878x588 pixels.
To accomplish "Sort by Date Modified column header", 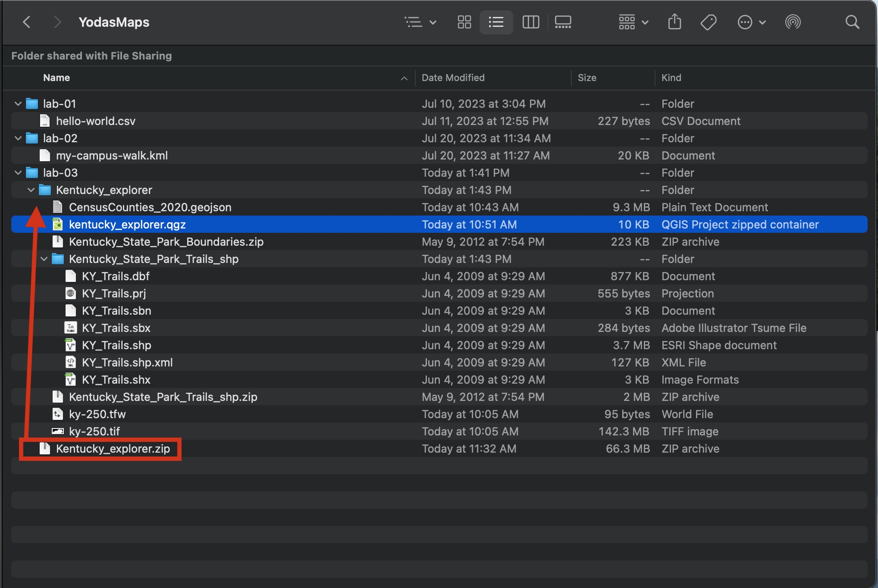I will (453, 78).
